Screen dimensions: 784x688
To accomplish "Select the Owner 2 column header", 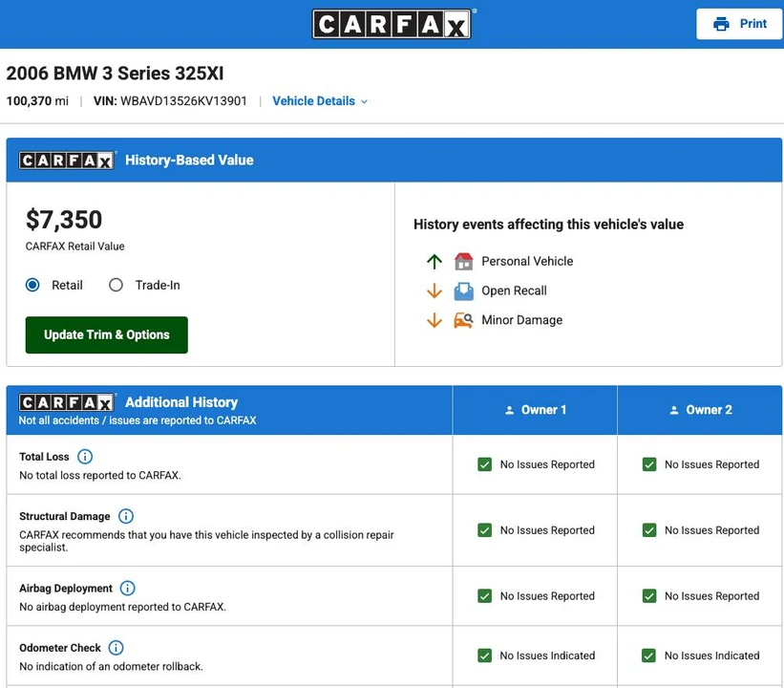I will coord(700,410).
